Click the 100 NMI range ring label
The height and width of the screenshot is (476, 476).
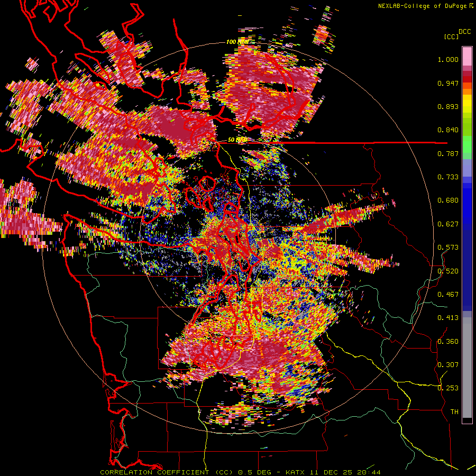237,42
